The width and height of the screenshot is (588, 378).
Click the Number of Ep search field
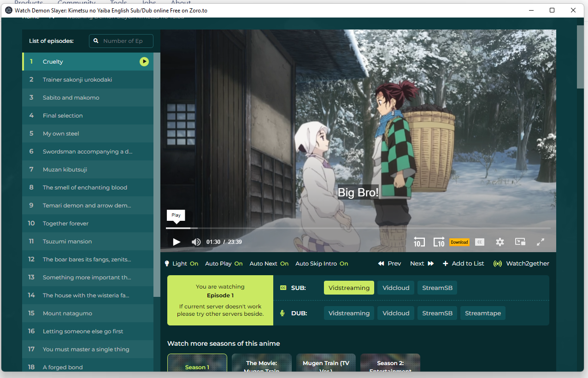pos(121,41)
